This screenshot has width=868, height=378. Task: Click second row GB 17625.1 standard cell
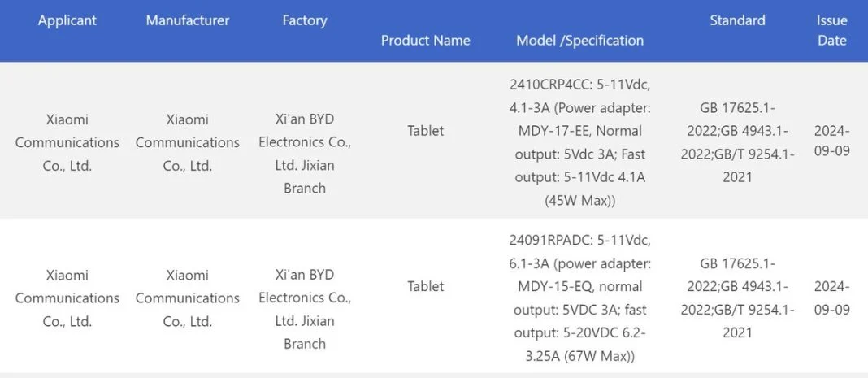click(737, 298)
